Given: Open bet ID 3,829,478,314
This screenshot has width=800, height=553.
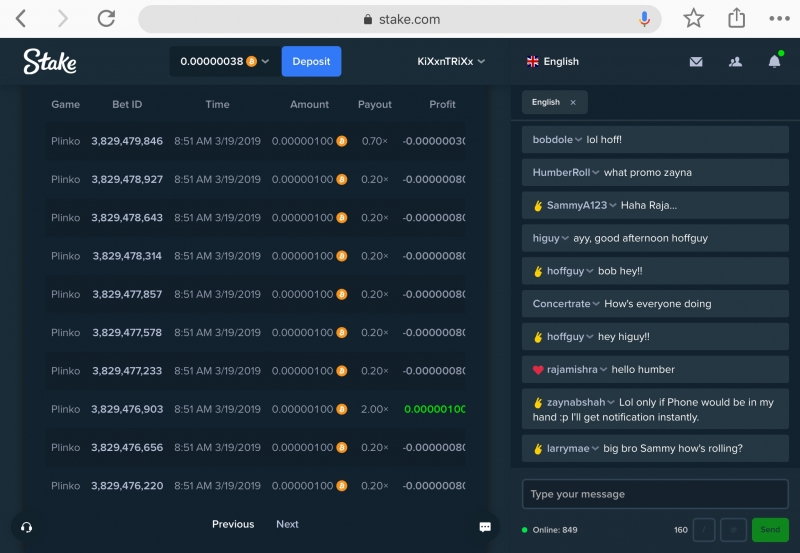Looking at the screenshot, I should click(x=127, y=256).
